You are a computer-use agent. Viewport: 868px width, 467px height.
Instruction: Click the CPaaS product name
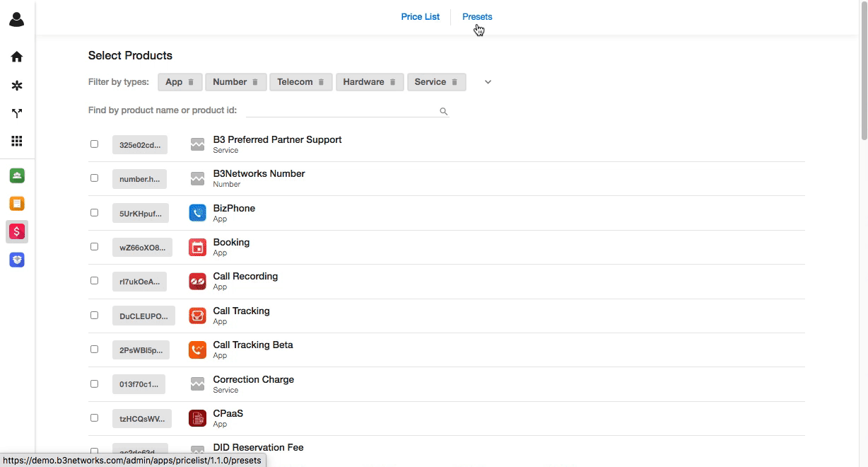coord(228,413)
